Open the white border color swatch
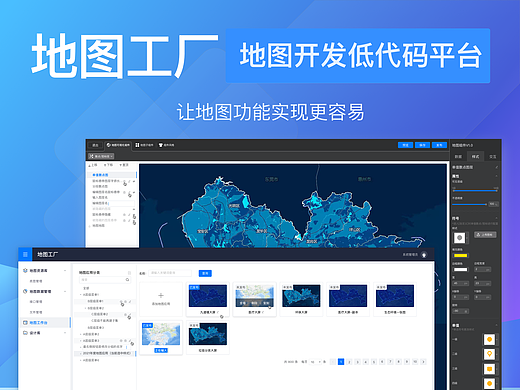 coord(460,269)
